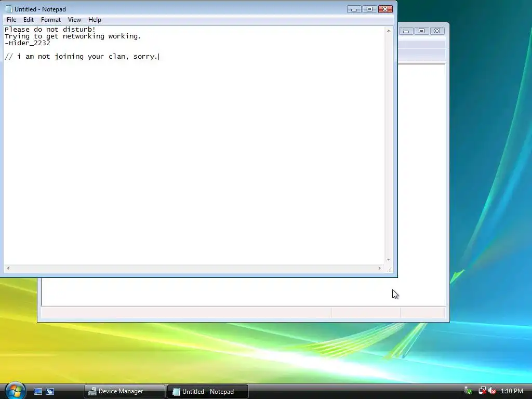Maximize the Notepad window
This screenshot has height=399, width=532.
(x=369, y=9)
